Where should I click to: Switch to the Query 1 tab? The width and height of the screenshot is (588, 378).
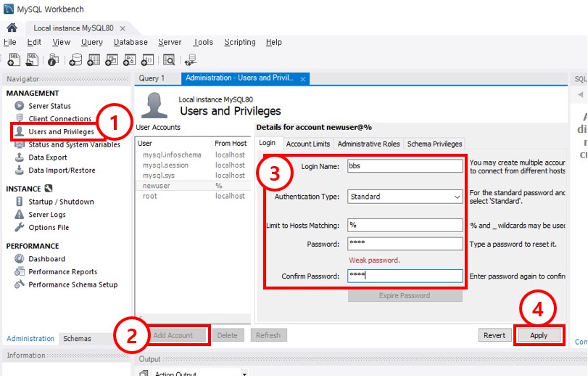tap(152, 78)
